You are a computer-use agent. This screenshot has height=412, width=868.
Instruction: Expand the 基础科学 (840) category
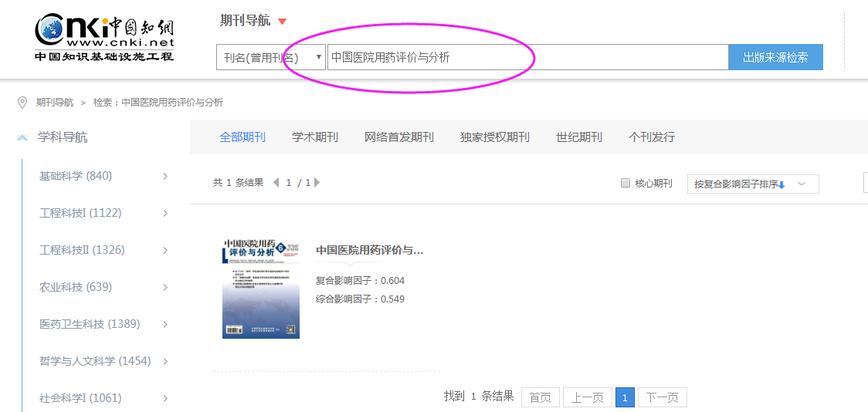165,177
